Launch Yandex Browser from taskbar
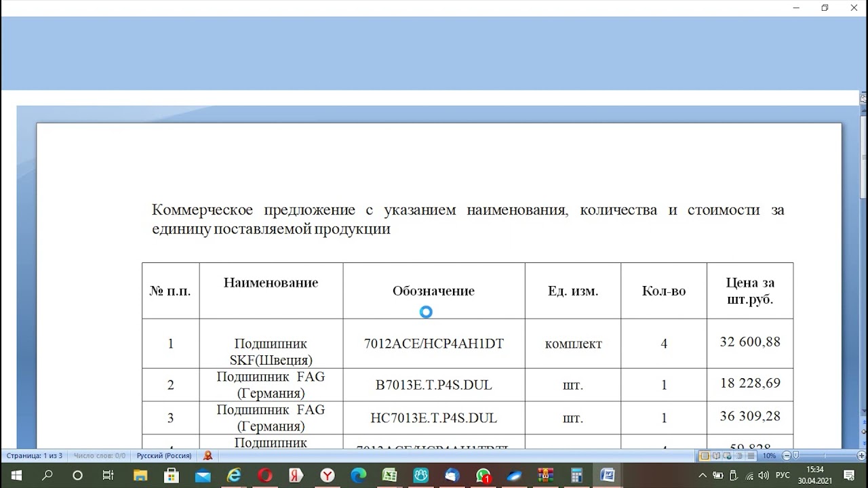 (x=328, y=475)
